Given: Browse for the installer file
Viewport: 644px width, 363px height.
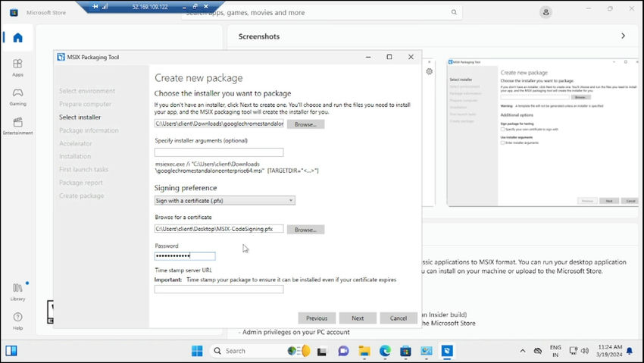Looking at the screenshot, I should (305, 124).
